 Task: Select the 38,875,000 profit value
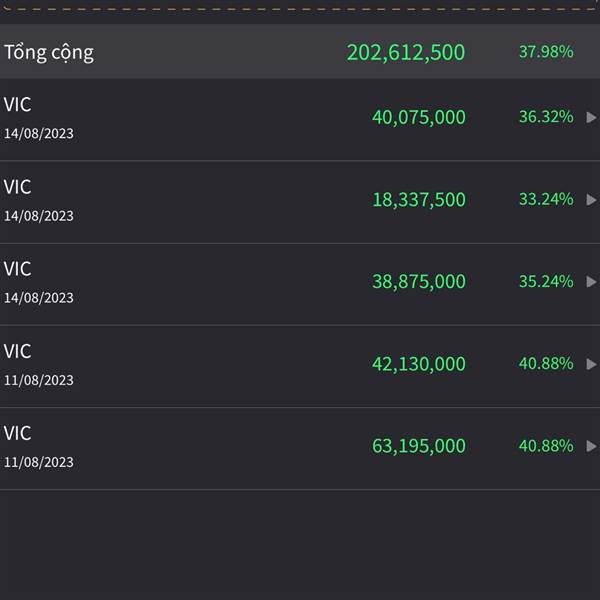click(419, 282)
